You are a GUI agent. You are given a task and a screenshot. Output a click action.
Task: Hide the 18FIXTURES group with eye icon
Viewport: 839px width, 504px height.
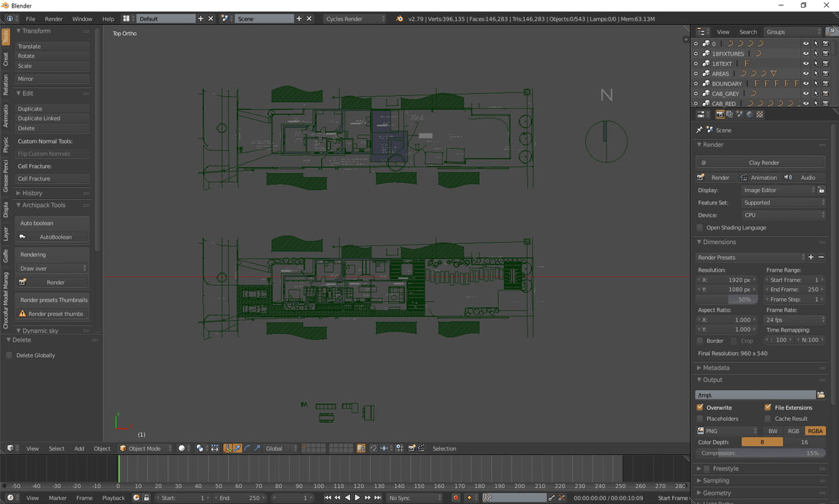[x=805, y=54]
